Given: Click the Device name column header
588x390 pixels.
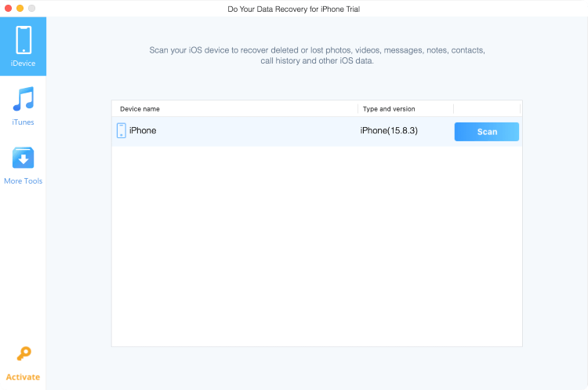Looking at the screenshot, I should tap(140, 109).
